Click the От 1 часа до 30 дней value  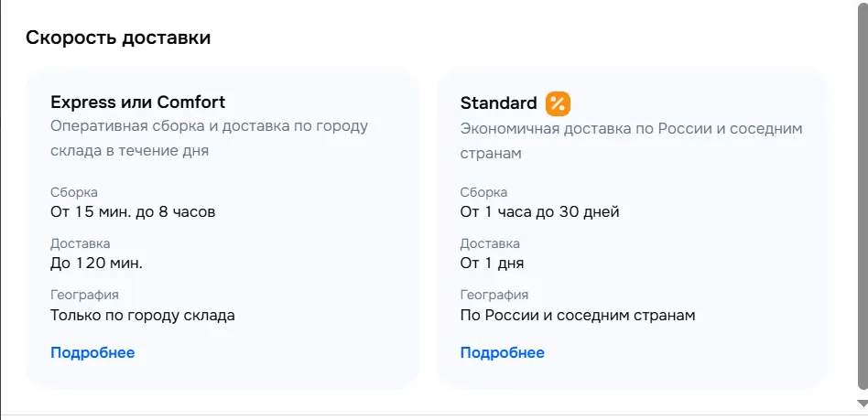tap(539, 212)
